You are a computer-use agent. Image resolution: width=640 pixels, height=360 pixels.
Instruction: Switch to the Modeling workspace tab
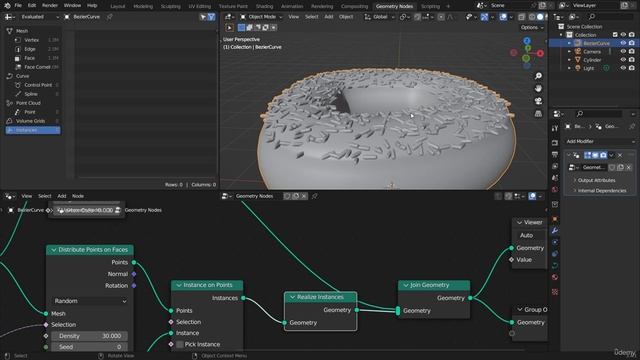point(143,6)
